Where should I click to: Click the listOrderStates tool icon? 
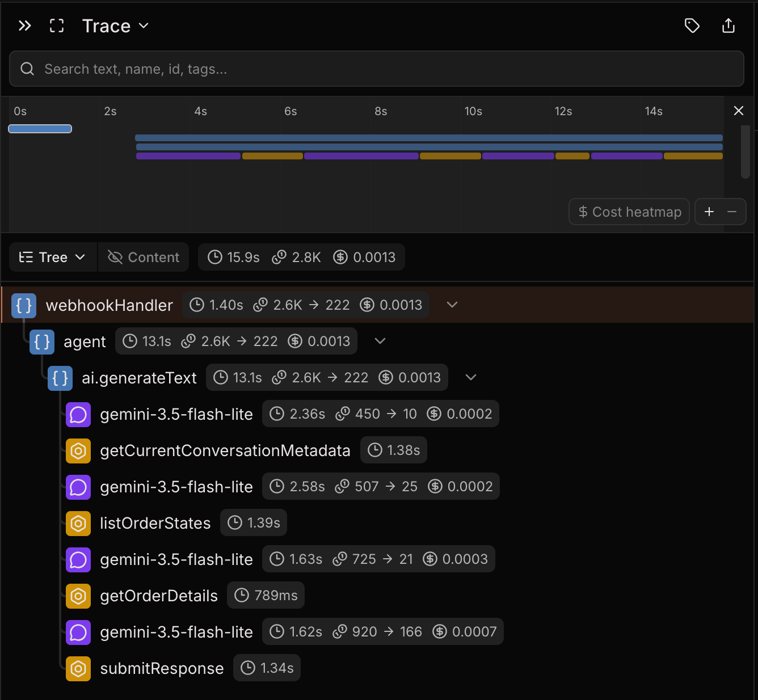(x=78, y=523)
